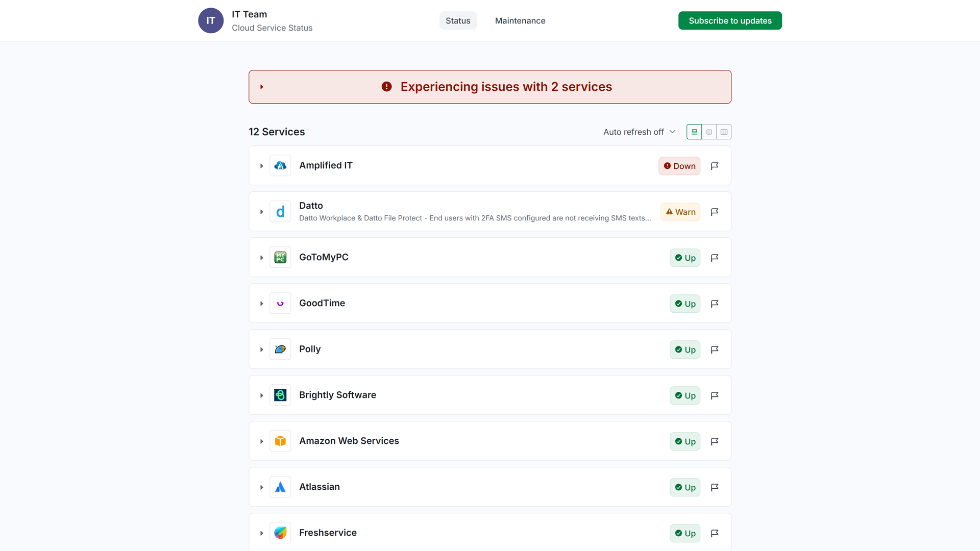Click the flag icon next to Amplified IT

[x=715, y=166]
